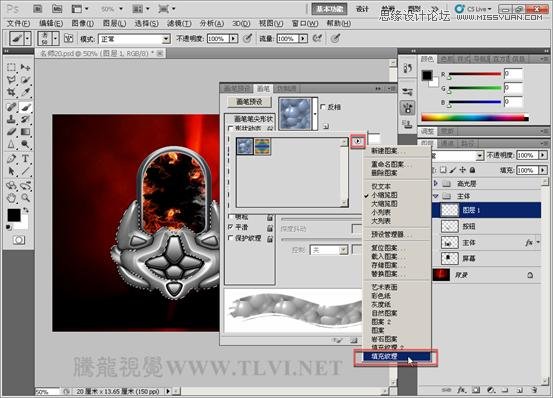Viewport: 553px width, 398px height.
Task: Select the Spot Healing Brush tool
Action: (11, 106)
